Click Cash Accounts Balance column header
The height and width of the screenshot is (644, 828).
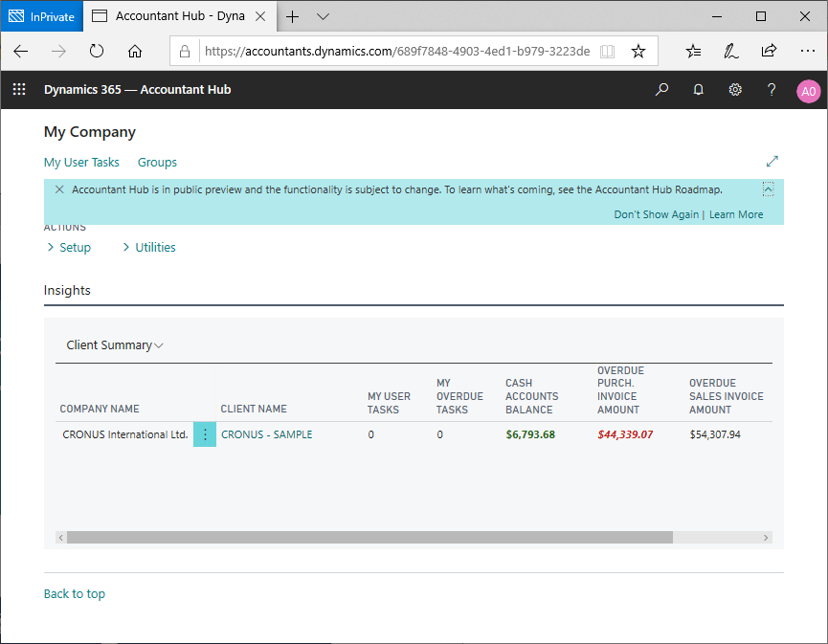click(531, 396)
